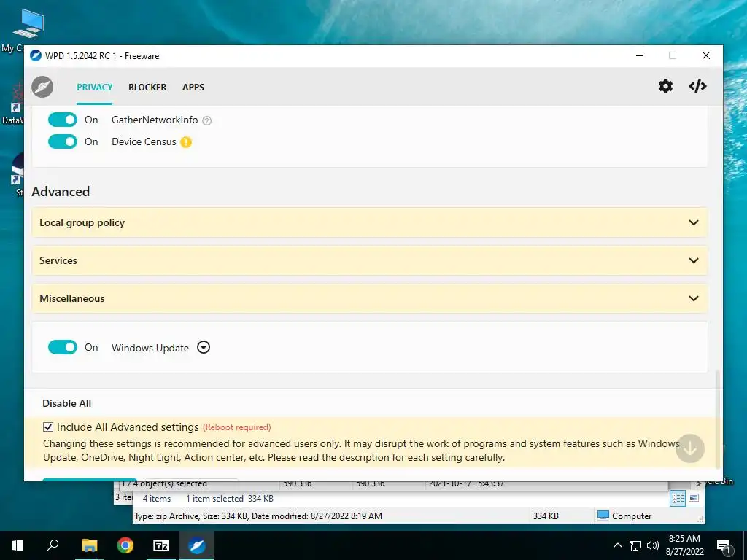Viewport: 747px width, 560px height.
Task: Launch Chrome from taskbar
Action: point(125,545)
